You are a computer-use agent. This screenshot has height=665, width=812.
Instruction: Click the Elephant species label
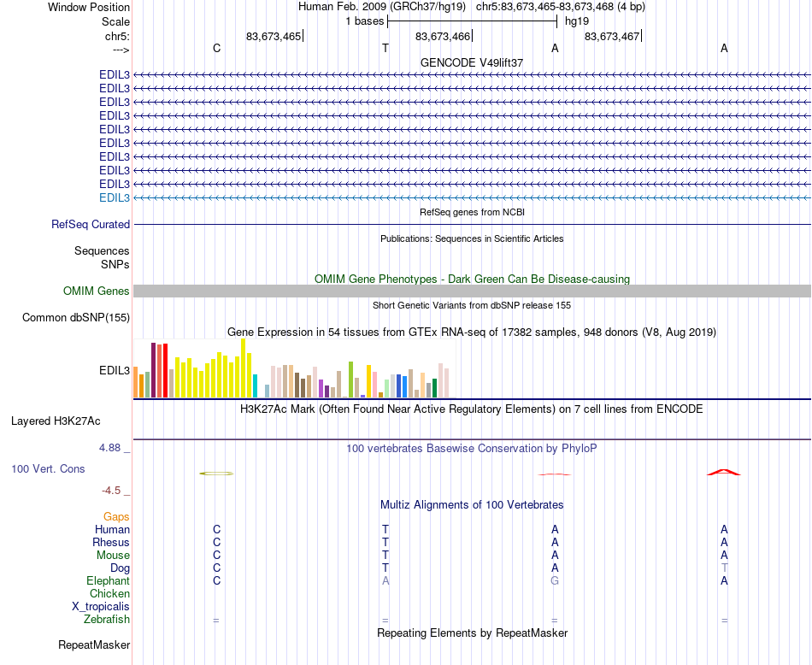click(109, 580)
